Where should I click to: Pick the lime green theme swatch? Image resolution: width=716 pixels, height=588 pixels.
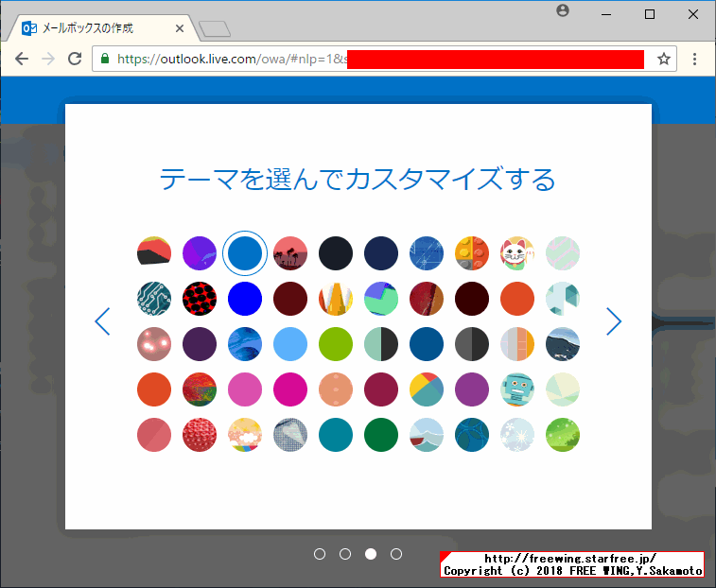(x=336, y=344)
